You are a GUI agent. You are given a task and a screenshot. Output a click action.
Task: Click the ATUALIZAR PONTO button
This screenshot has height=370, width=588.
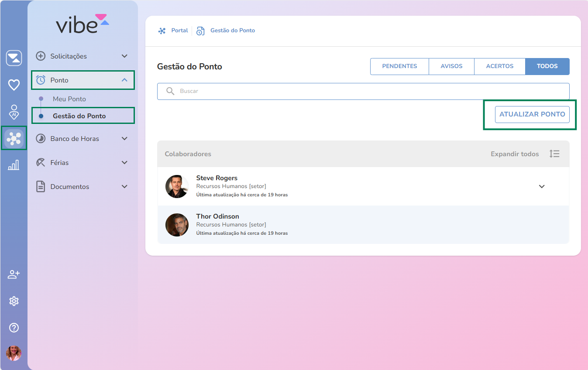(532, 114)
